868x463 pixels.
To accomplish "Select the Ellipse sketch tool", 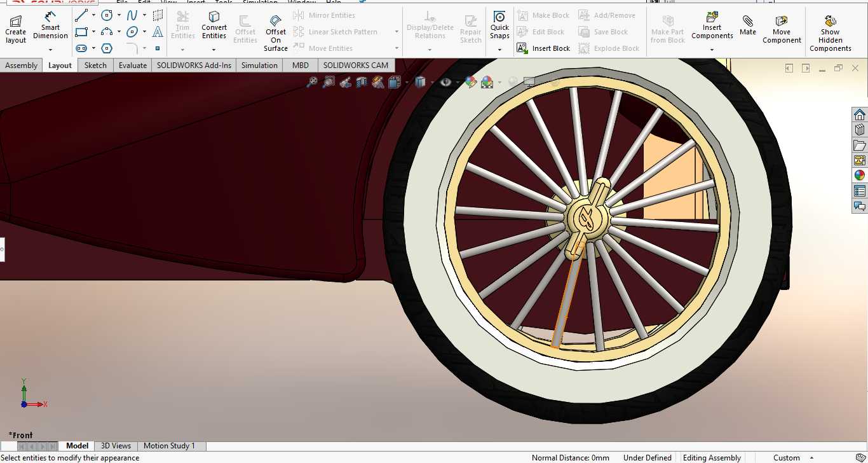I will click(x=132, y=32).
